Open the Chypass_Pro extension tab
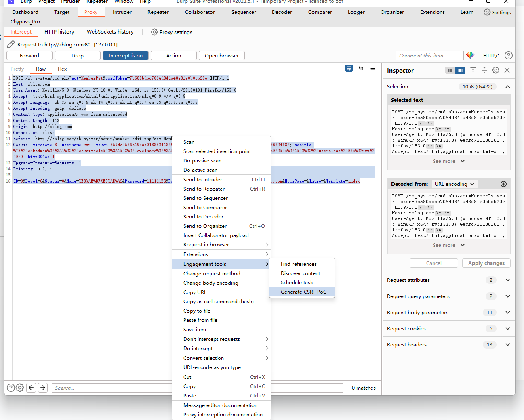This screenshot has height=420, width=524. point(25,22)
